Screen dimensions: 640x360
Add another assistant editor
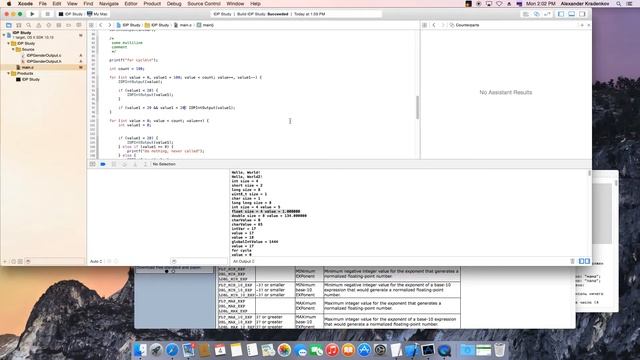(x=582, y=25)
